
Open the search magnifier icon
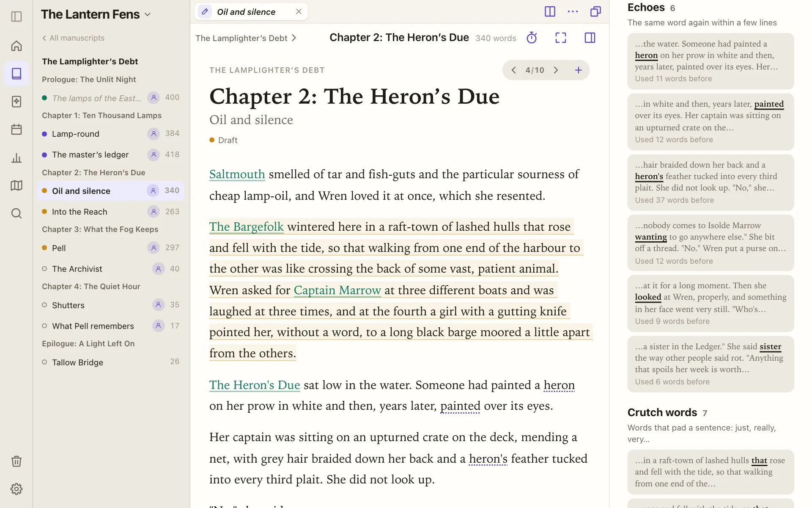pos(16,213)
